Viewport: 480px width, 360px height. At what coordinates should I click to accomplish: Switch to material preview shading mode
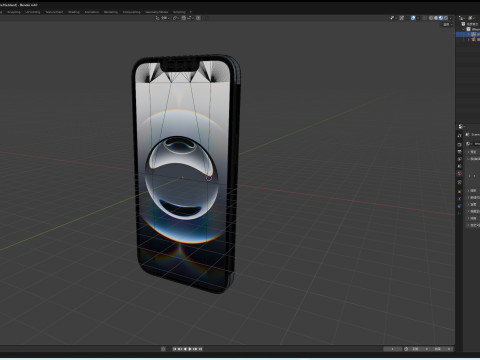coord(441,18)
